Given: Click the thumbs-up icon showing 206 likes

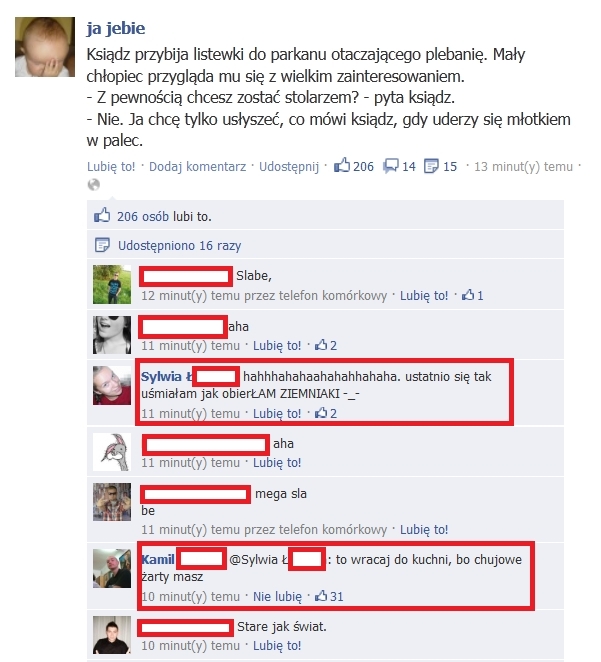Looking at the screenshot, I should [342, 165].
